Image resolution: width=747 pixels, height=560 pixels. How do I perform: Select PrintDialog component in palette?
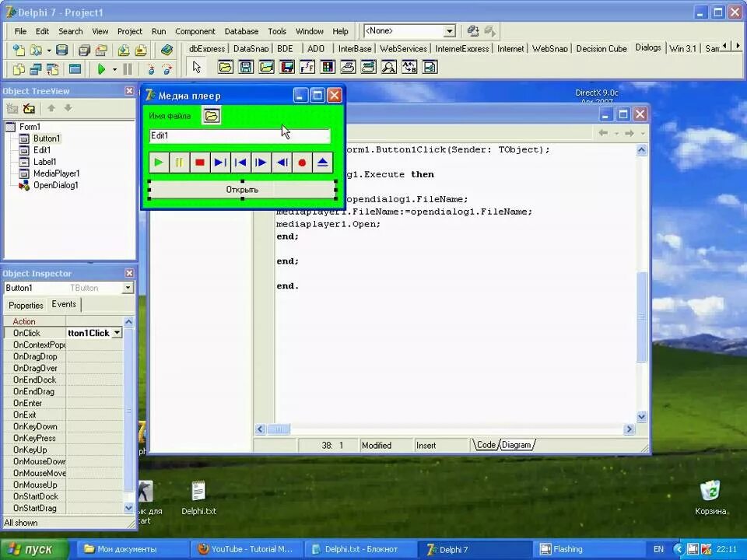click(348, 67)
